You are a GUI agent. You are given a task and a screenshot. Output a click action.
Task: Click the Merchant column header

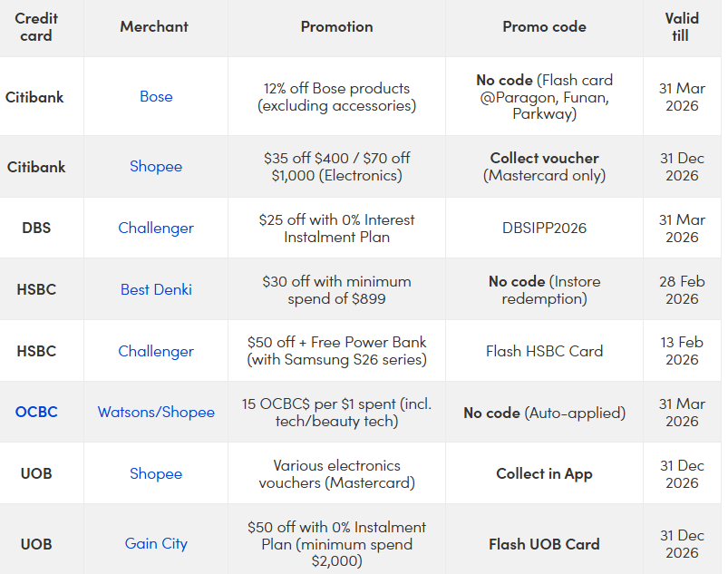pos(156,26)
